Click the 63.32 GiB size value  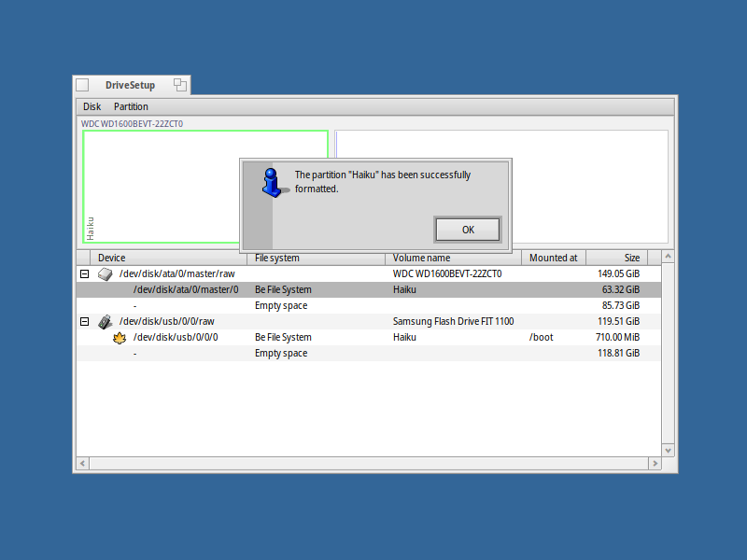621,289
